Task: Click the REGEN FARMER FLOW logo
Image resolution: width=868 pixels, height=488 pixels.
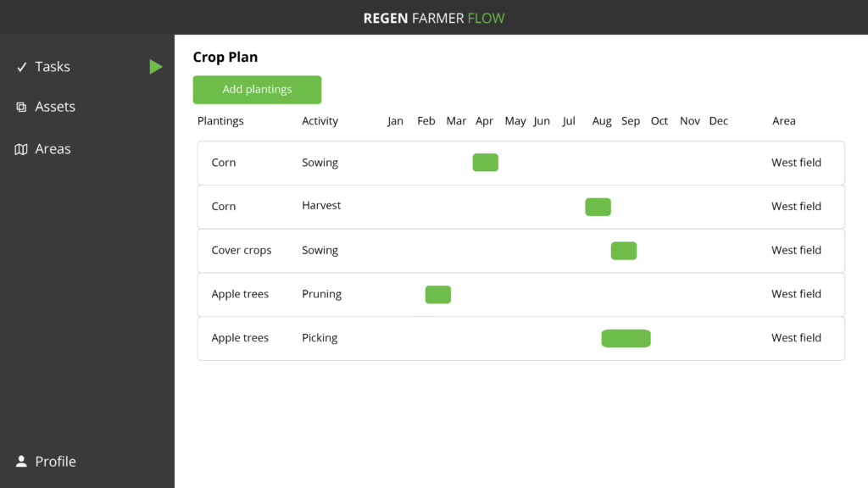Action: click(434, 19)
